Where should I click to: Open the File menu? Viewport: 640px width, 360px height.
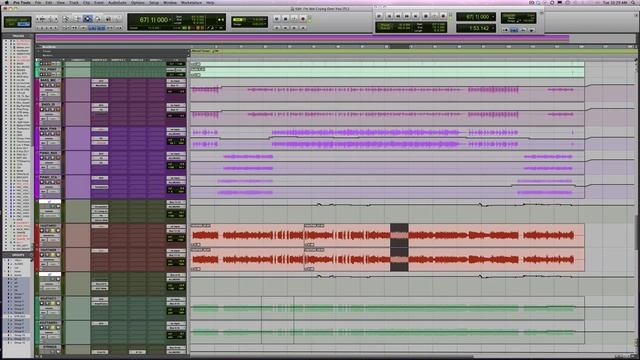[38, 2]
